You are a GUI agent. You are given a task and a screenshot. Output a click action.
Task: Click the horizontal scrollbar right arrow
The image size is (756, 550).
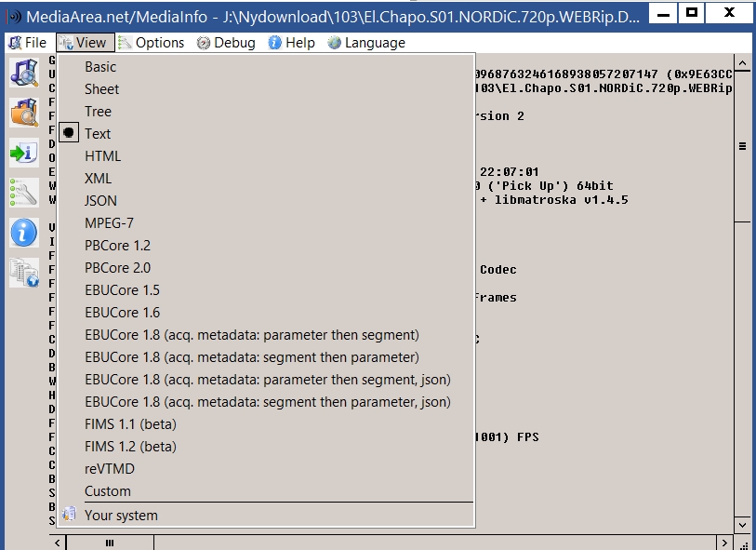tap(724, 543)
